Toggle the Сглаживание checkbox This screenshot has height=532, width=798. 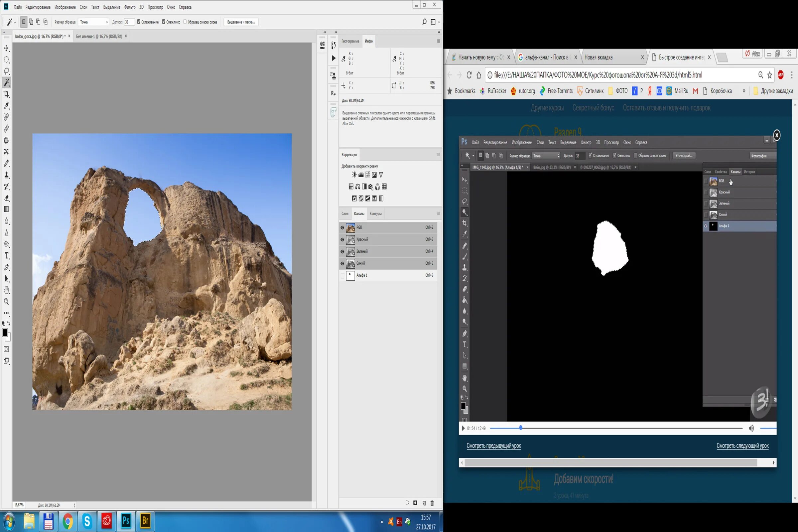pos(138,22)
